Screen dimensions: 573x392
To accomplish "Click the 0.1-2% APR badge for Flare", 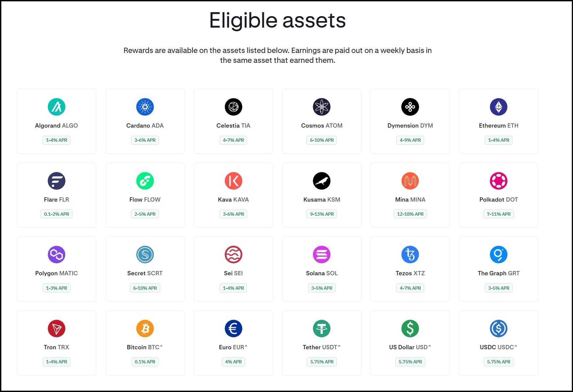I will tap(57, 214).
